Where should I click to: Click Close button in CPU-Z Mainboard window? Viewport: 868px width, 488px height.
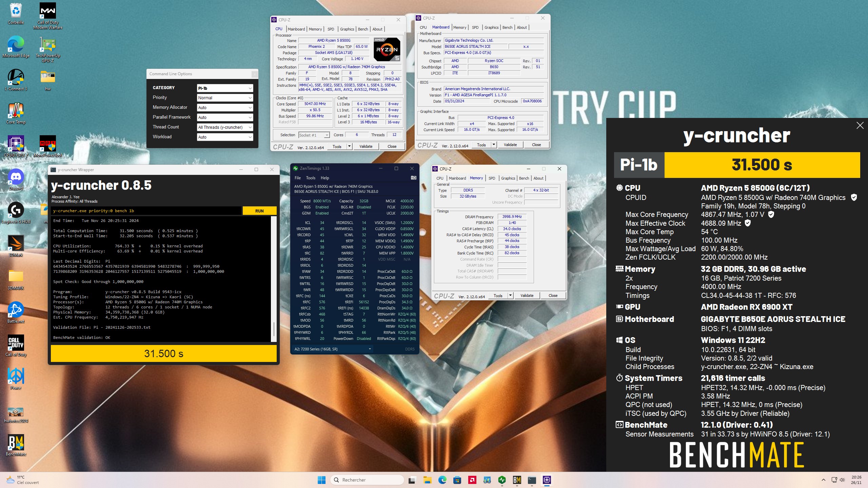(x=536, y=145)
